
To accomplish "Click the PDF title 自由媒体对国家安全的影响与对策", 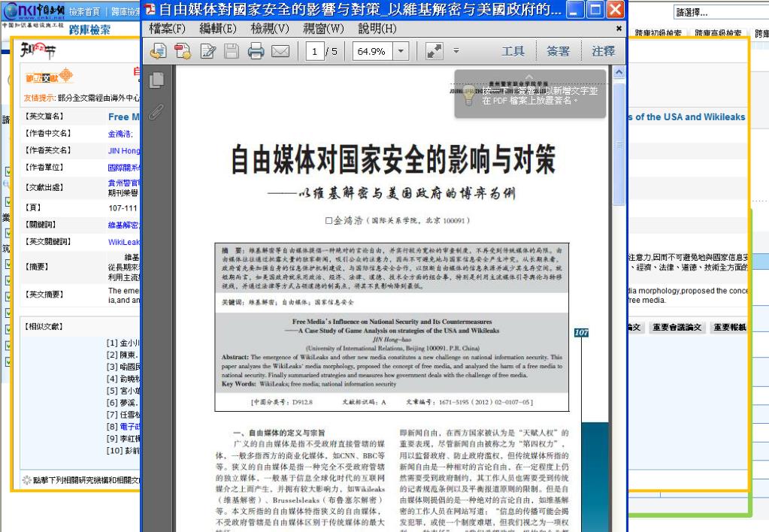I will (393, 159).
